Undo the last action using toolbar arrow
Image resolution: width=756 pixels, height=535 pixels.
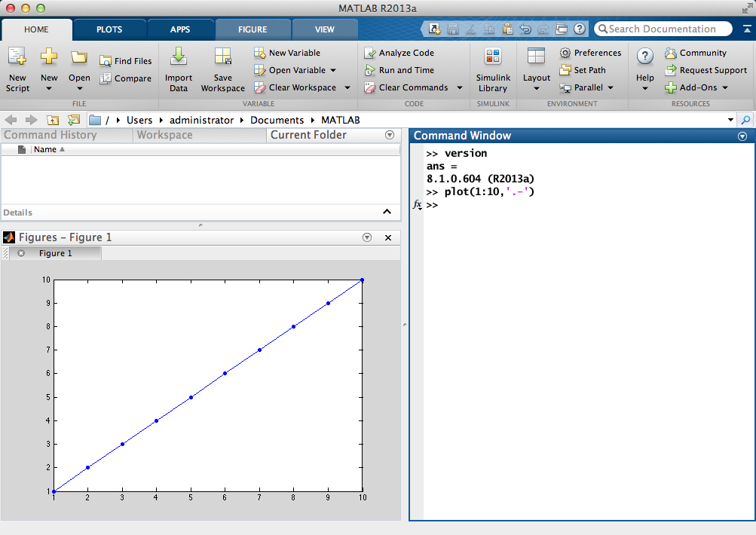click(525, 29)
